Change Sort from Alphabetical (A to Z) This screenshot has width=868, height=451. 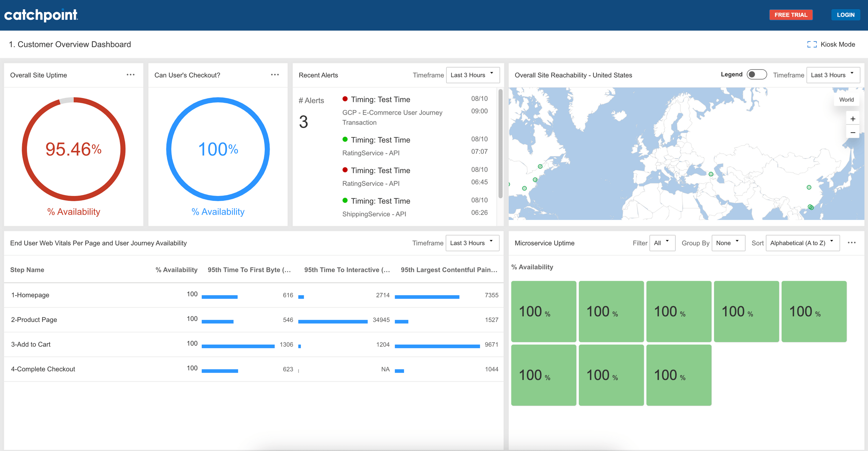(803, 242)
